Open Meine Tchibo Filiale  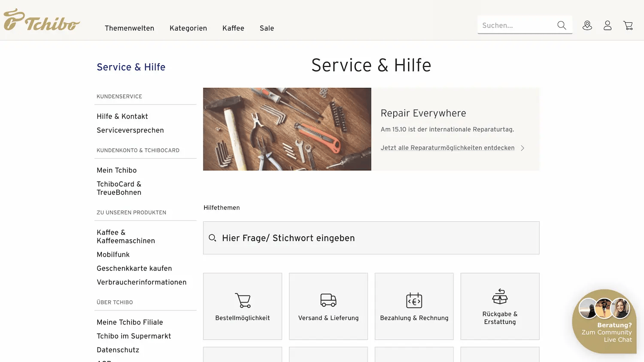(x=130, y=322)
